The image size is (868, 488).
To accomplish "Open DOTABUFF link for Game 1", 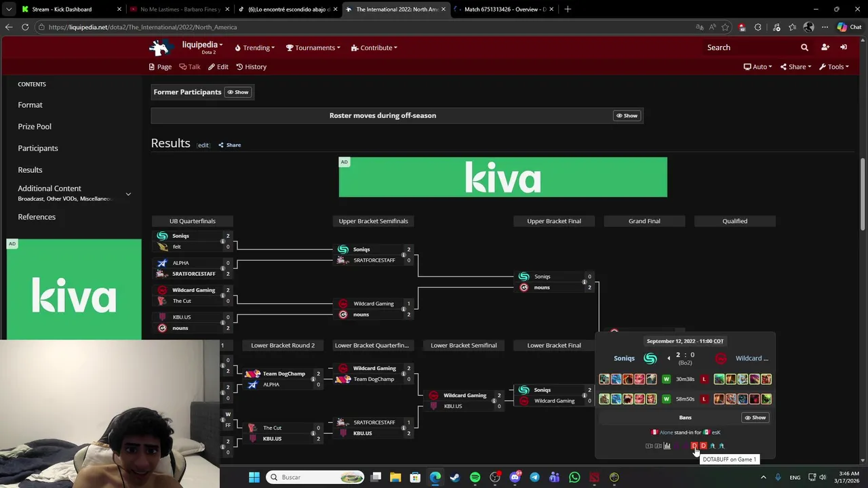I will (694, 446).
